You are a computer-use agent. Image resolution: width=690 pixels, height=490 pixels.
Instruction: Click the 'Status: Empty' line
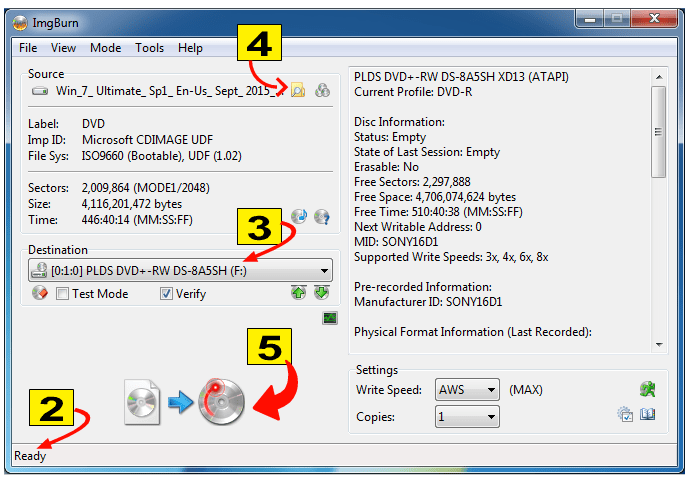click(390, 137)
